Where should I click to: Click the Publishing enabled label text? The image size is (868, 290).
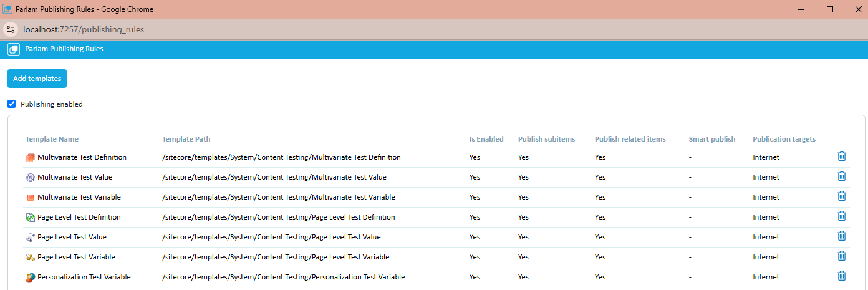click(52, 104)
